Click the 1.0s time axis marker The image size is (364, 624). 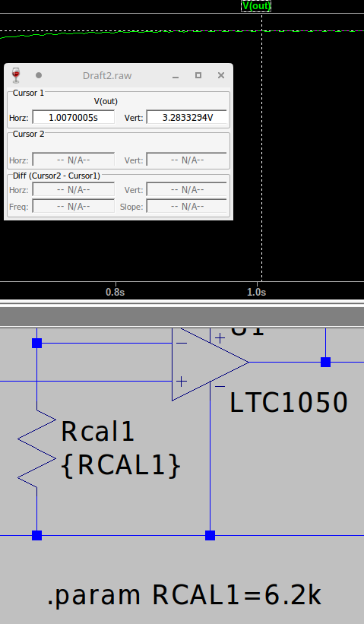257,292
